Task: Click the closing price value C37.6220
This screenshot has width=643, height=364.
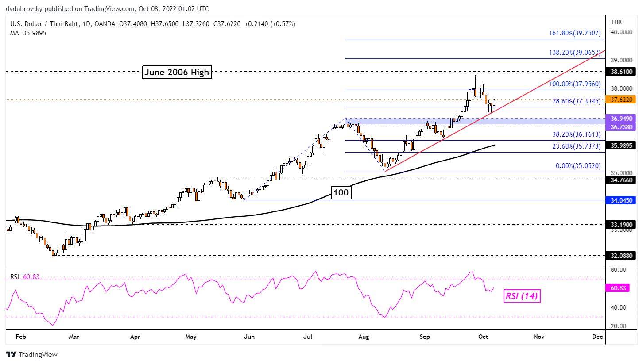Action: [226, 23]
